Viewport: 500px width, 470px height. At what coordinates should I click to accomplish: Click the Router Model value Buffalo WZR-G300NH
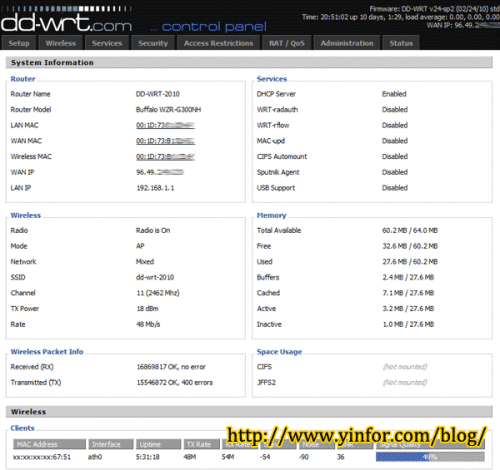(168, 110)
